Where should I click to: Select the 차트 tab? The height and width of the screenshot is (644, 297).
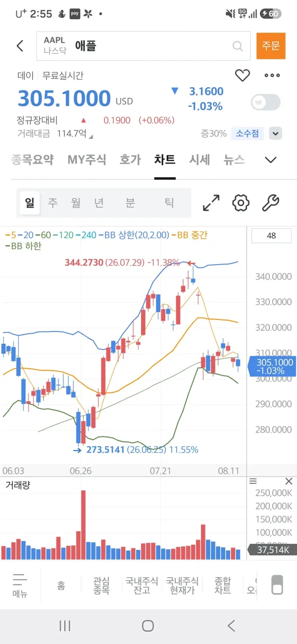(165, 160)
